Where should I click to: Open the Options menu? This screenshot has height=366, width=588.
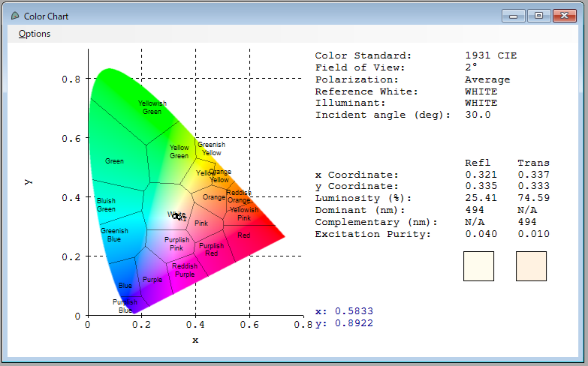(35, 34)
